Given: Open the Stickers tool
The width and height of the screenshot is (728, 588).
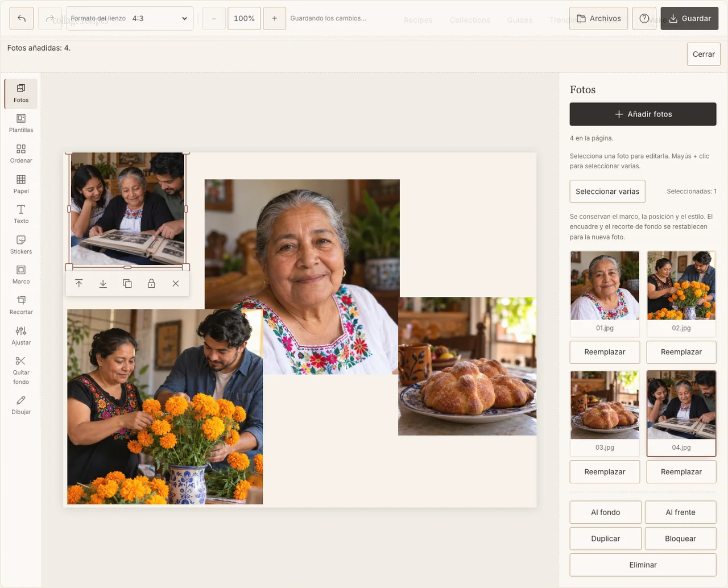Looking at the screenshot, I should [21, 245].
